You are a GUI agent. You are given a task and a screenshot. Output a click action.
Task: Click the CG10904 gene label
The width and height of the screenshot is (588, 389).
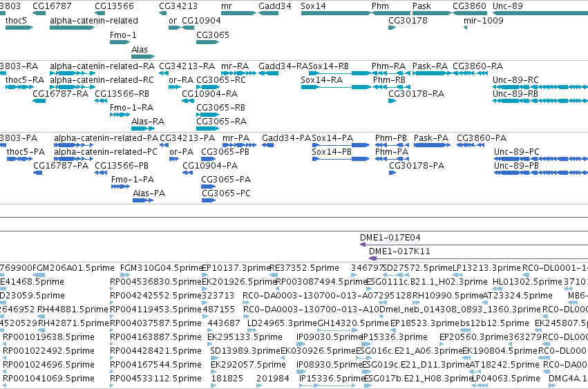coord(201,21)
